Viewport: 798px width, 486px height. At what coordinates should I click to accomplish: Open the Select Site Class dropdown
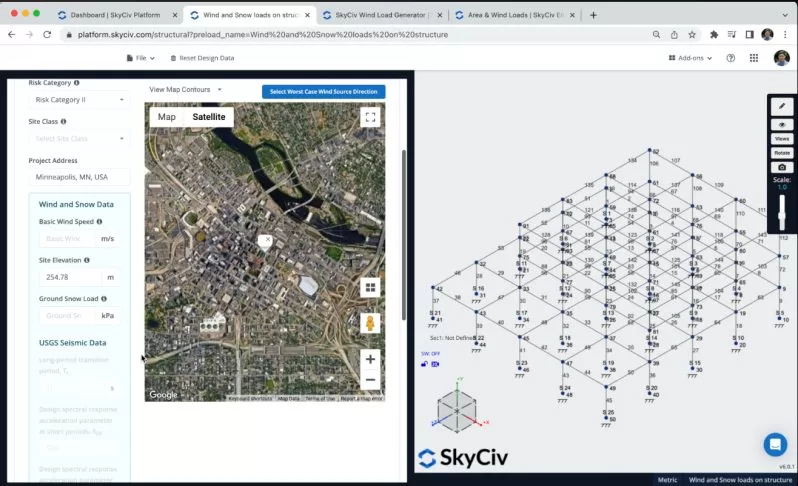click(79, 138)
